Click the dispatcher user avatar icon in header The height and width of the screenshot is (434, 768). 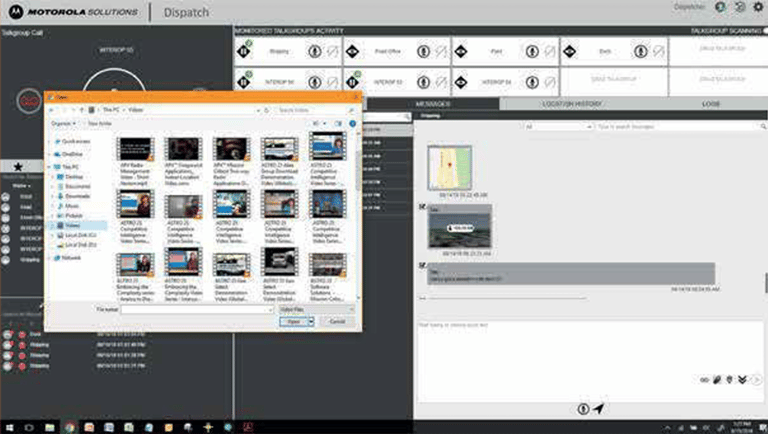pyautogui.click(x=720, y=7)
